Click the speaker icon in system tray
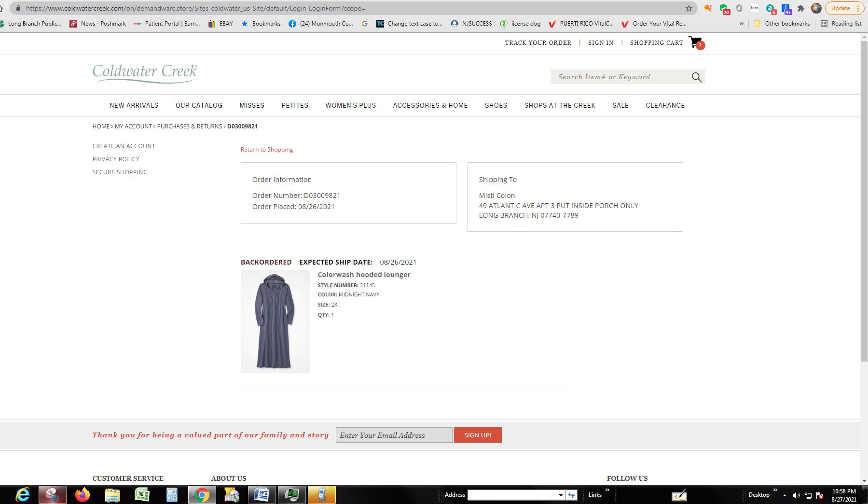Image resolution: width=868 pixels, height=504 pixels. tap(797, 495)
